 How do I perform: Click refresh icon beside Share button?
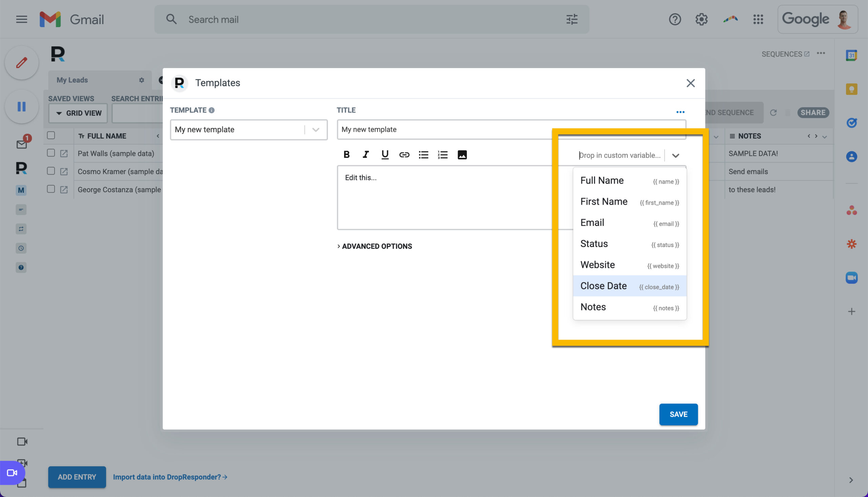pos(773,112)
